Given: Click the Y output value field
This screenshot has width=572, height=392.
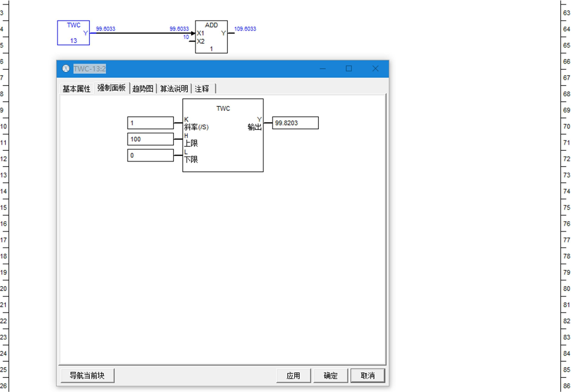Looking at the screenshot, I should (x=295, y=123).
